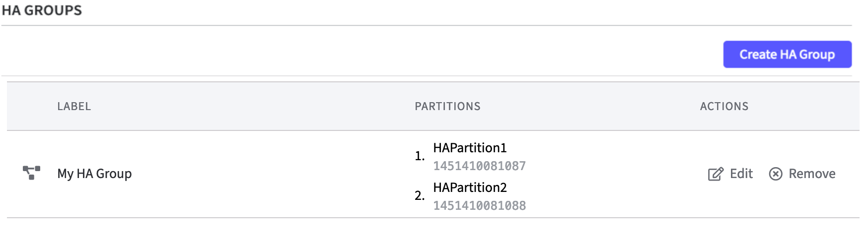Screen dimensions: 868x245
Task: Click the header row's blank area before LABEL
Action: (x=31, y=106)
